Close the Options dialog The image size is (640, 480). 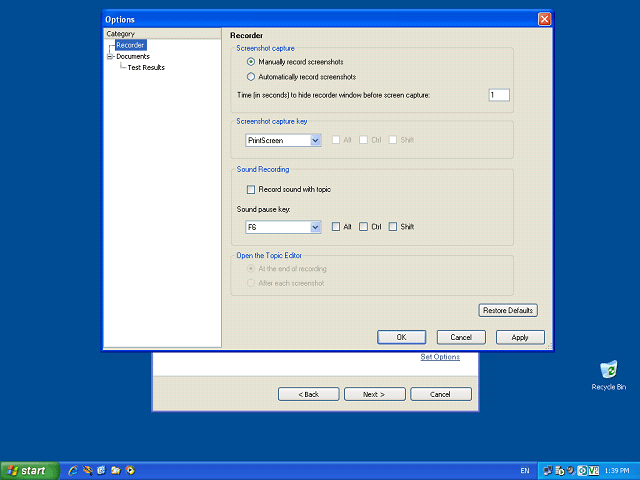pyautogui.click(x=544, y=19)
